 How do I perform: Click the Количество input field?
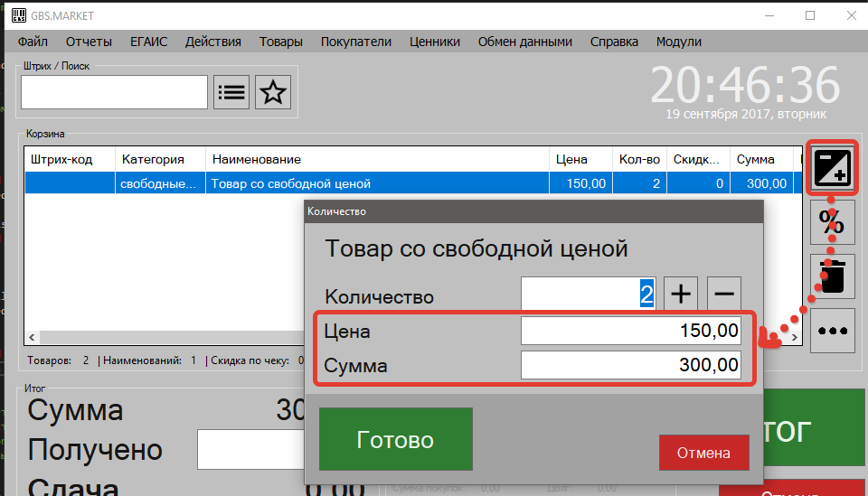(x=589, y=294)
